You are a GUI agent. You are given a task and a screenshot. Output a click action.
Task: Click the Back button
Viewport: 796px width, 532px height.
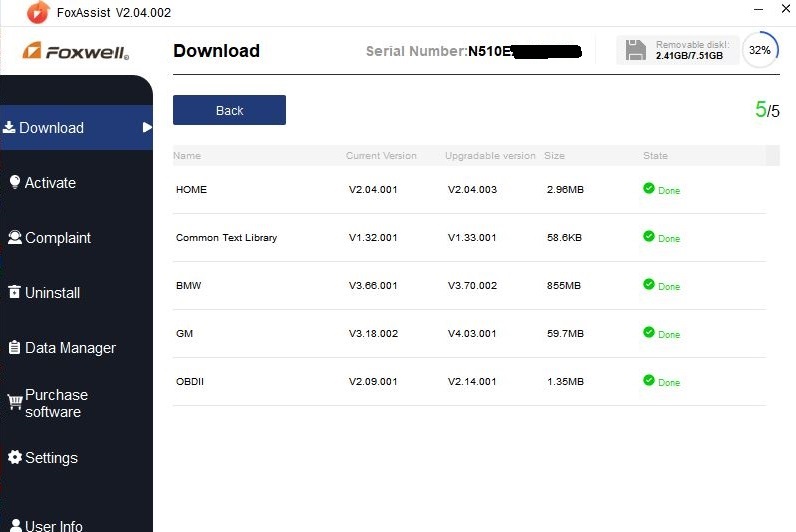tap(229, 110)
